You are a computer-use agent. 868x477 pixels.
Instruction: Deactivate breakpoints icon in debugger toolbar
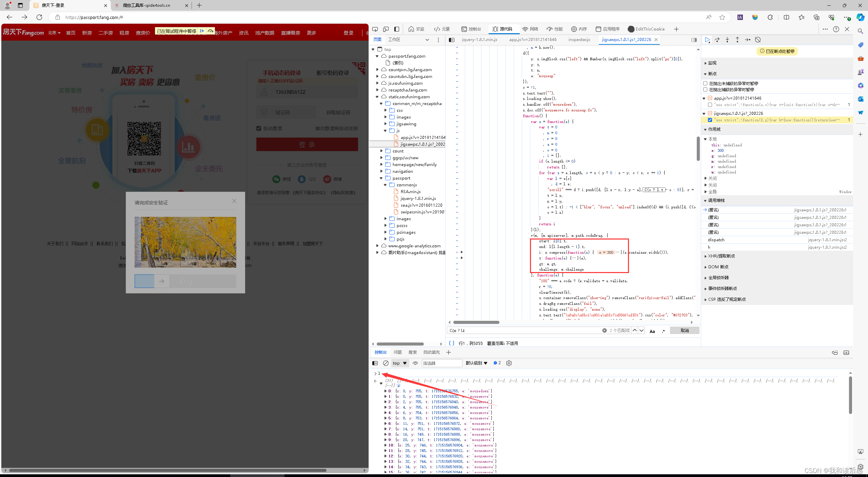(x=758, y=40)
